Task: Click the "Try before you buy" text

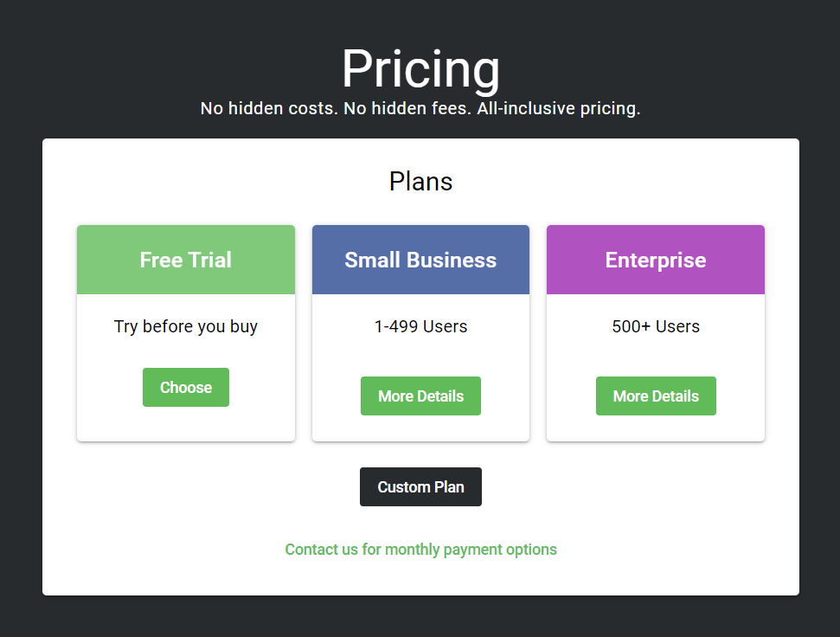Action: tap(186, 326)
